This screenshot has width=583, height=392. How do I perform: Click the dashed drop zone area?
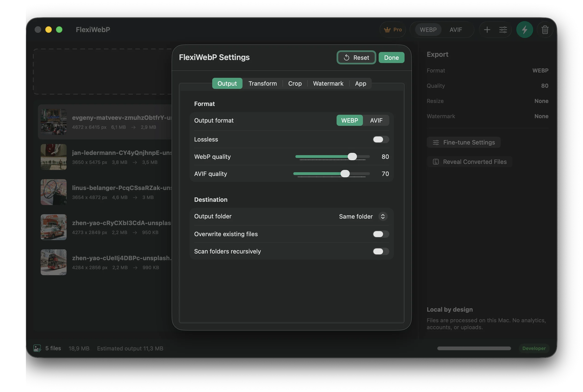tap(102, 72)
